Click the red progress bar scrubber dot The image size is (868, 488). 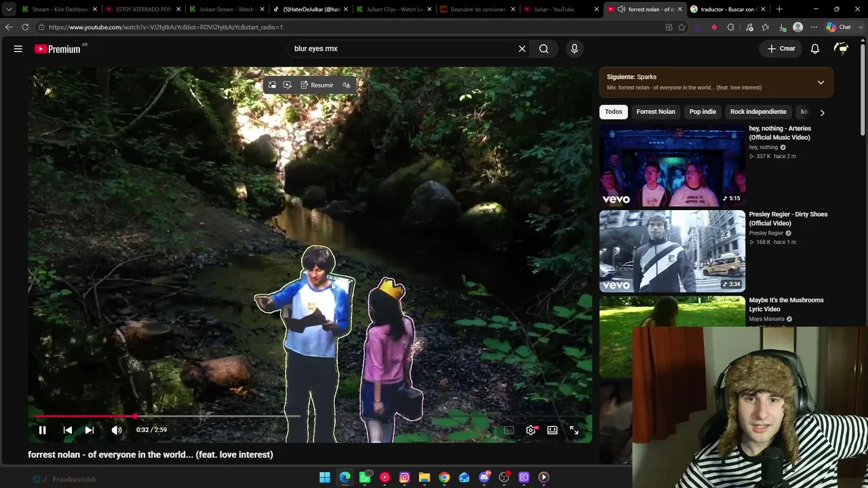[136, 416]
